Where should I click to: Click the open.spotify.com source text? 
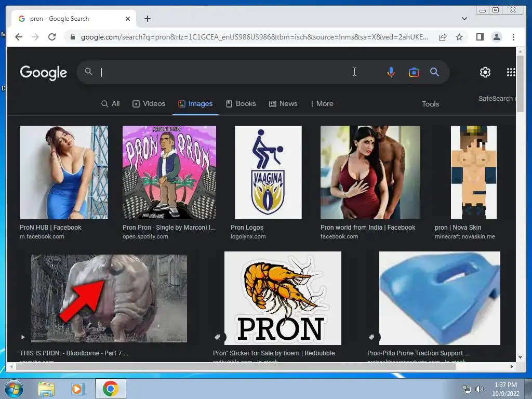(145, 236)
